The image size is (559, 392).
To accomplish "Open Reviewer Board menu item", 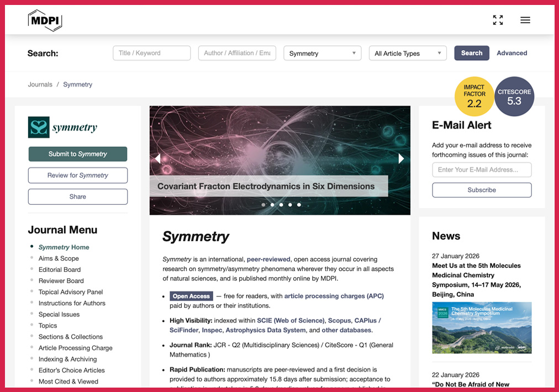I will 61,281.
